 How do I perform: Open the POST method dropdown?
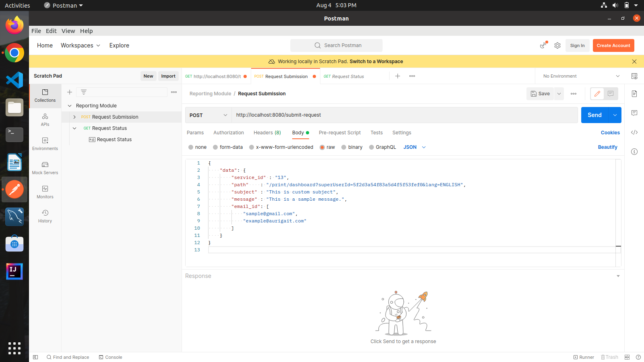[x=208, y=115]
